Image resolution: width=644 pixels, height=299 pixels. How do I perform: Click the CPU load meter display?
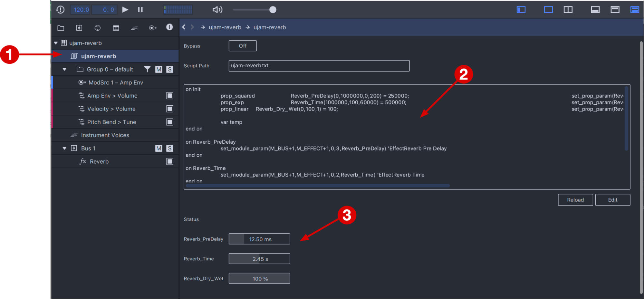[x=178, y=10]
